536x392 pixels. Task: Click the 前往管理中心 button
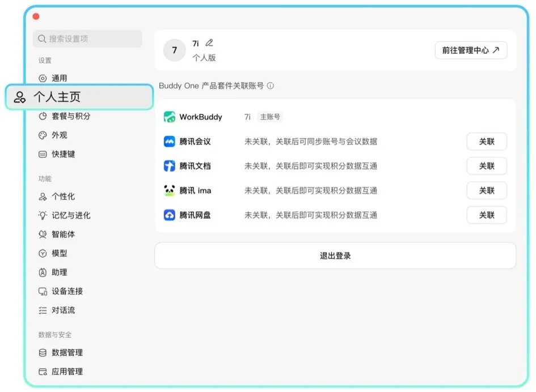tap(471, 50)
